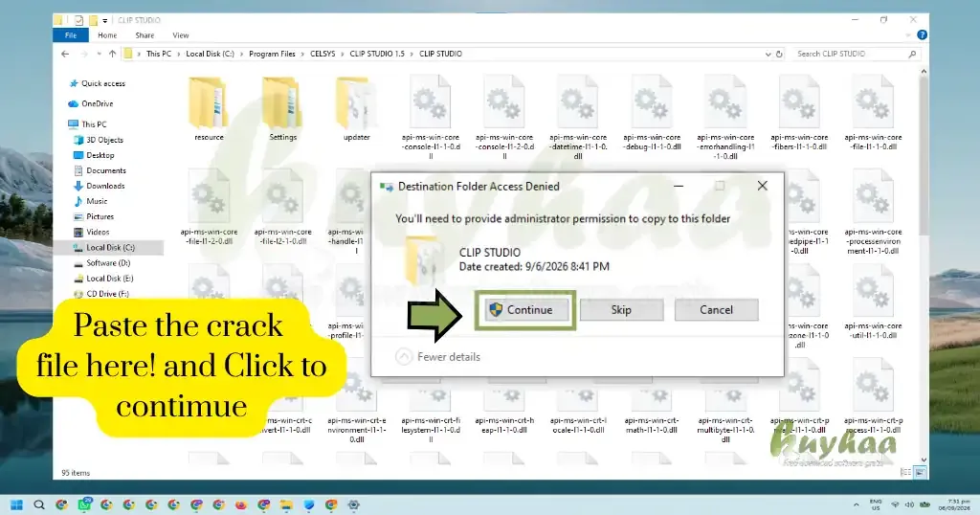This screenshot has height=515, width=980.
Task: Open the recent locations dropdown arrow
Action: [99, 54]
